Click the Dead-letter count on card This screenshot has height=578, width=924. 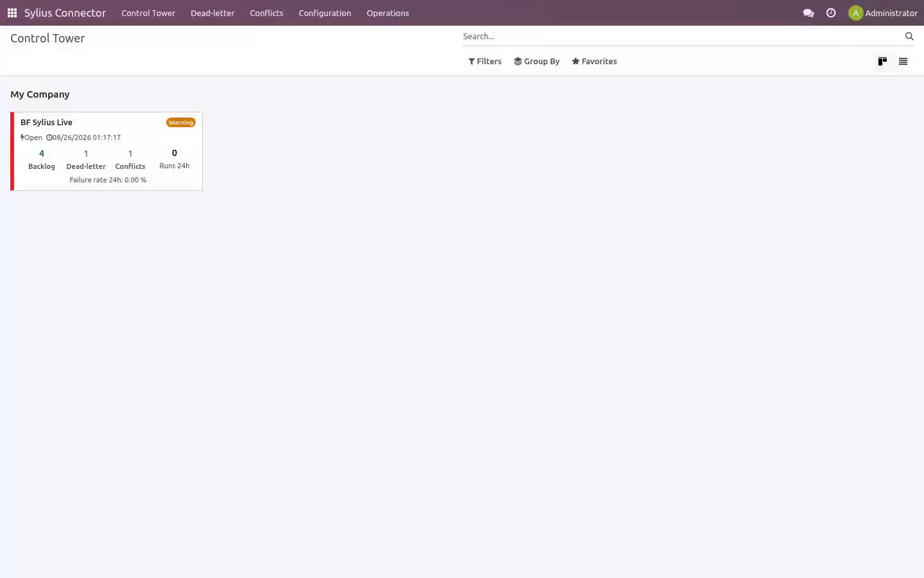[x=86, y=153]
